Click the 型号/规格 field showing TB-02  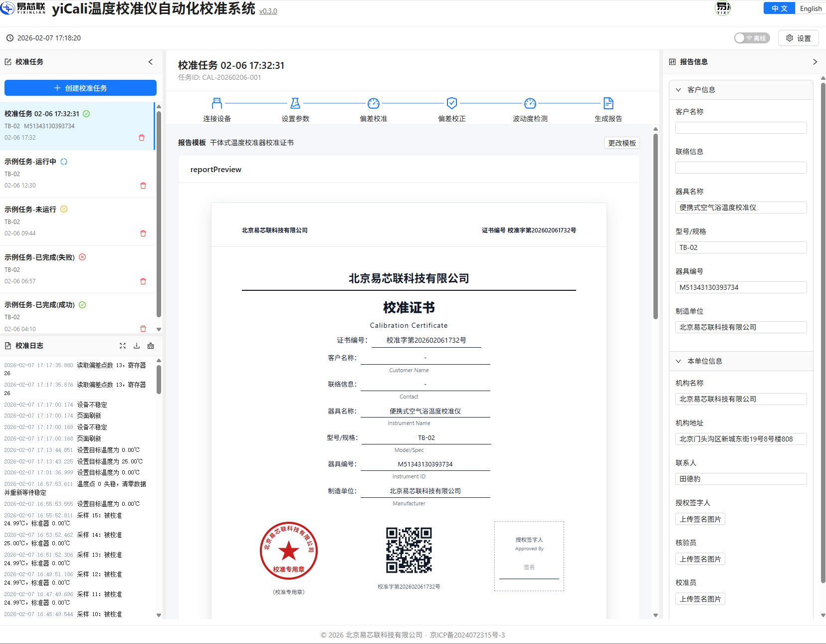(x=741, y=247)
